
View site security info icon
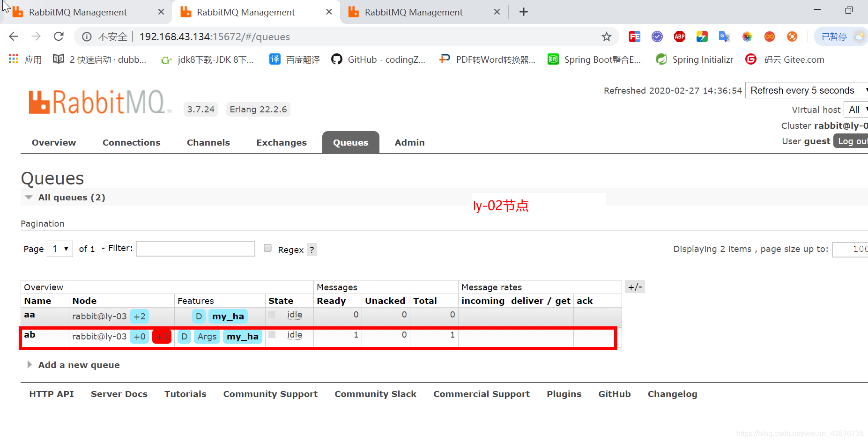(87, 37)
